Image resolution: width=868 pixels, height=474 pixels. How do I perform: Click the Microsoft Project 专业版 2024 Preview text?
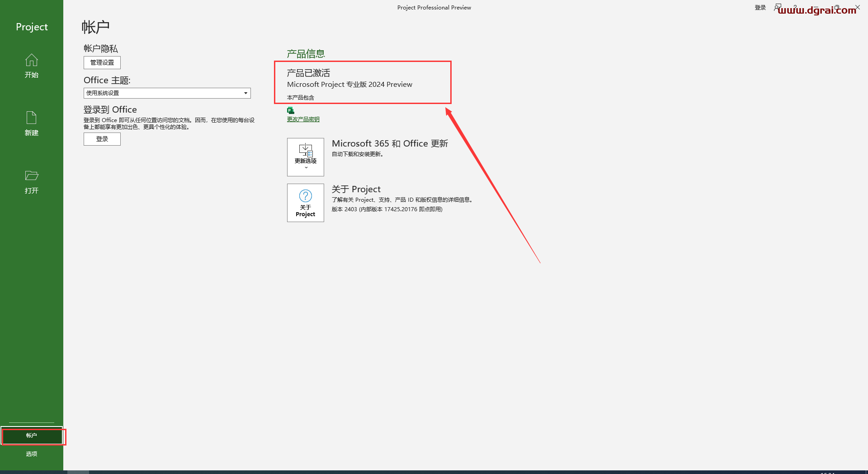point(349,85)
